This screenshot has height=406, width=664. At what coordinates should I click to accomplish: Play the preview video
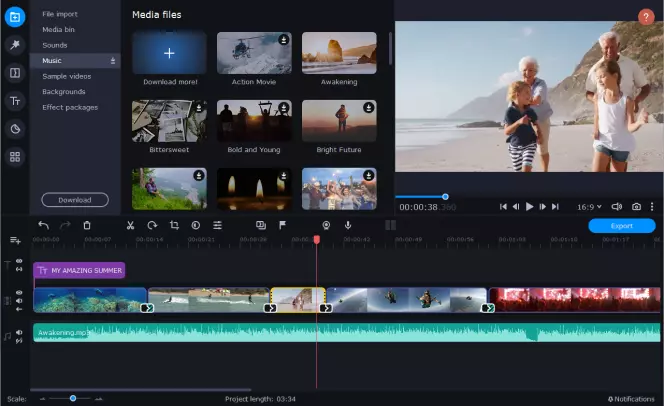529,207
